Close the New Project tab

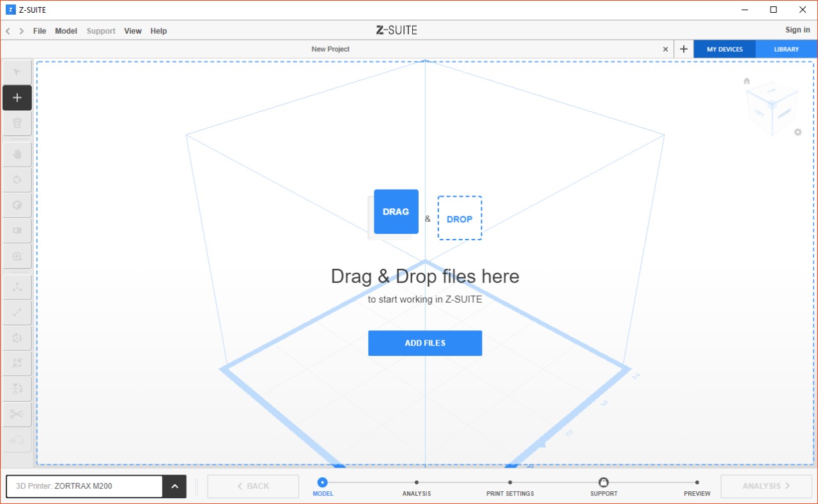[x=665, y=49]
